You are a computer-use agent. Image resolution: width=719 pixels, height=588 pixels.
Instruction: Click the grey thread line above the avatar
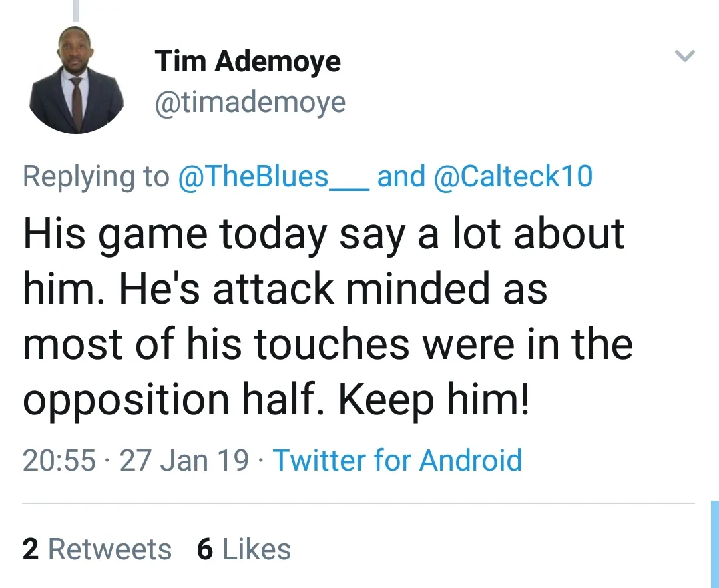(x=77, y=10)
